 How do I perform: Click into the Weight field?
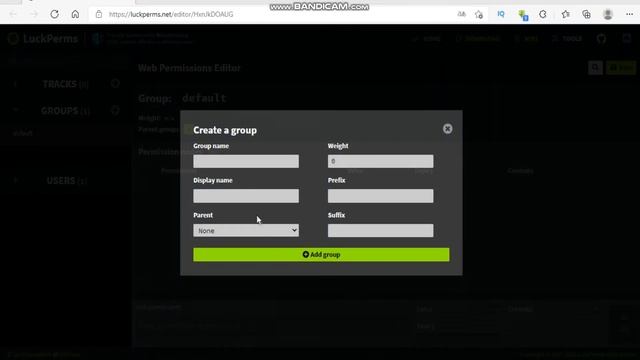coord(380,161)
